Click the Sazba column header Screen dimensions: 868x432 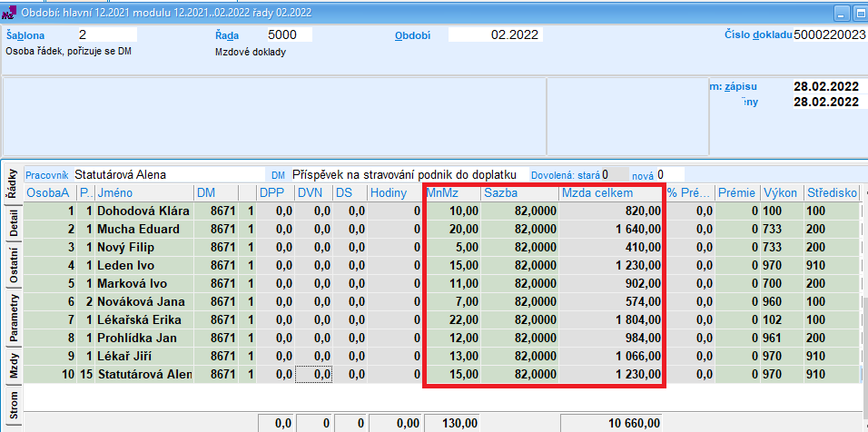coord(520,193)
